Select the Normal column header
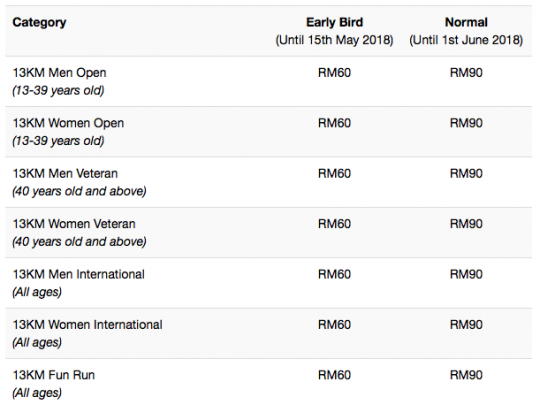The height and width of the screenshot is (420, 540). [466, 22]
